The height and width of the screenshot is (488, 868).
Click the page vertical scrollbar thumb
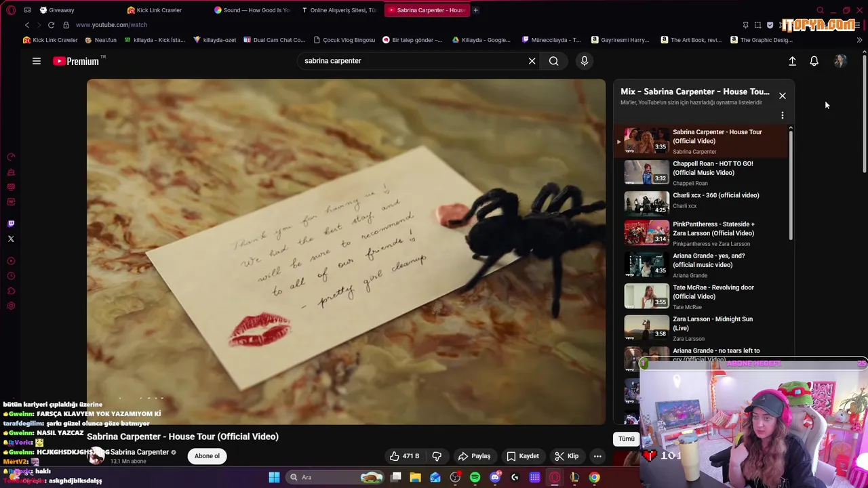[865, 114]
